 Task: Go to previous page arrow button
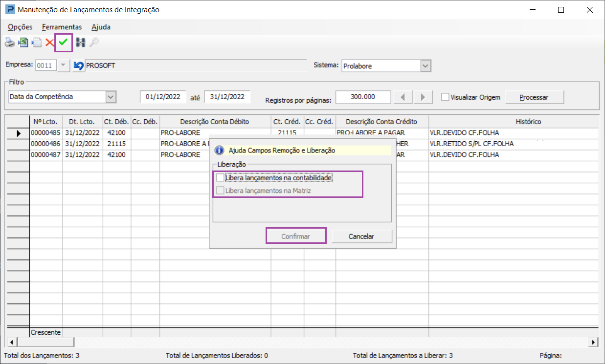(x=403, y=97)
